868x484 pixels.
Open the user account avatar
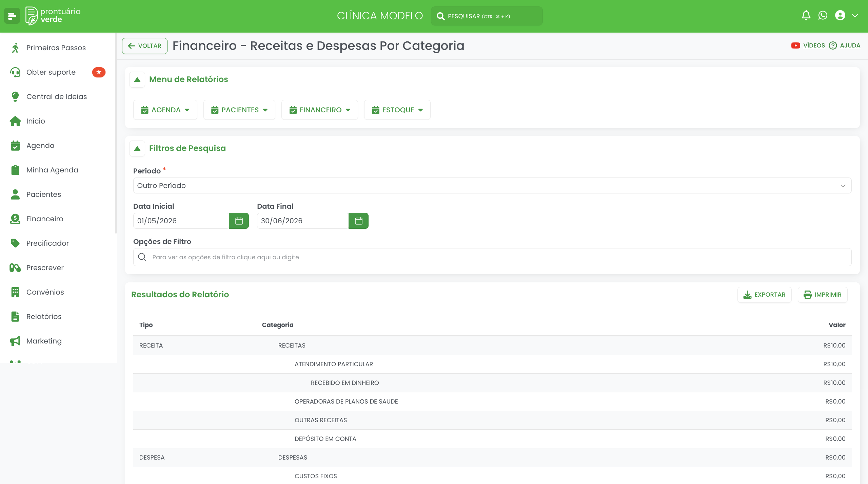pyautogui.click(x=840, y=16)
